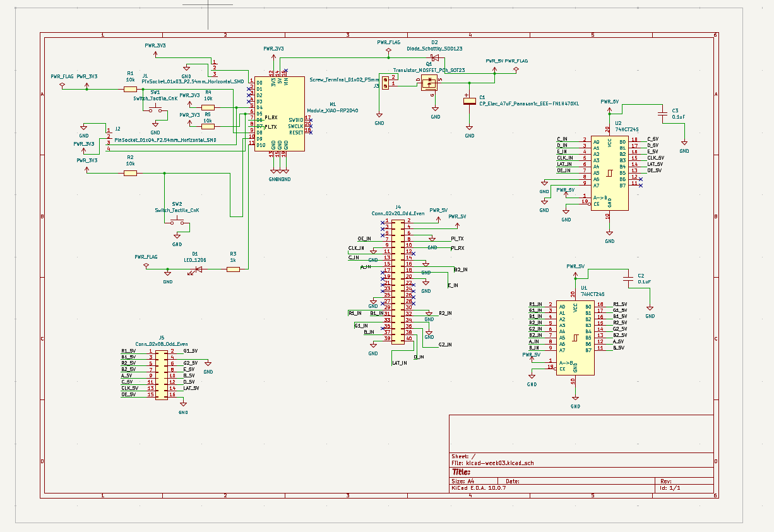Click the G2_IN net label beside J4
This screenshot has width=774, height=532.
click(444, 345)
